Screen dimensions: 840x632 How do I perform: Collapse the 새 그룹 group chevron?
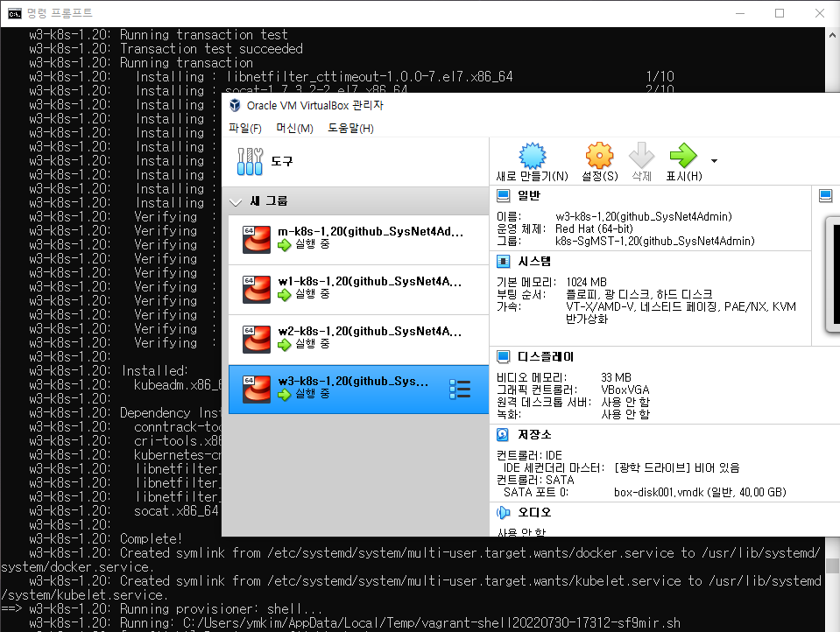(x=235, y=202)
